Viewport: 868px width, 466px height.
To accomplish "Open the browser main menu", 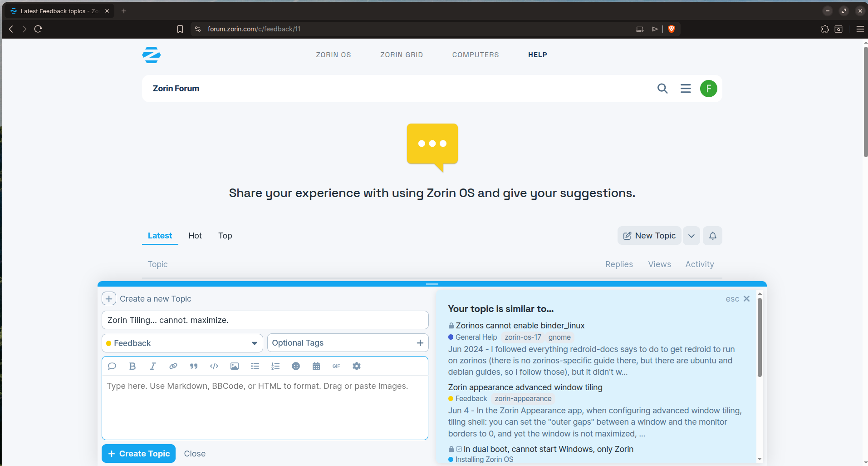I will [x=860, y=29].
